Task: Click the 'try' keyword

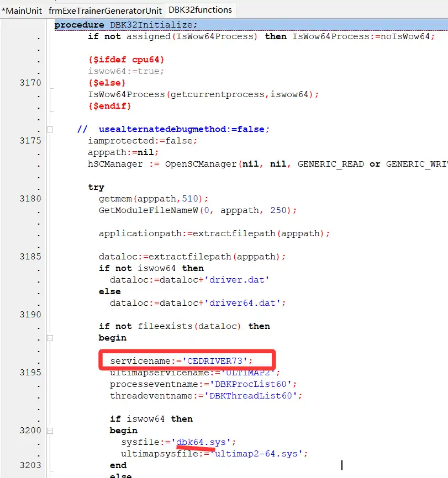Action: (x=96, y=187)
